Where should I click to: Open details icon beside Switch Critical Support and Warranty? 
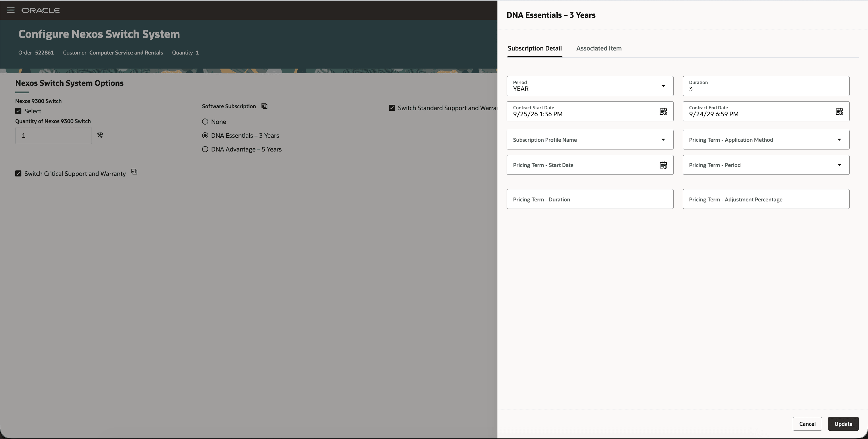[134, 172]
